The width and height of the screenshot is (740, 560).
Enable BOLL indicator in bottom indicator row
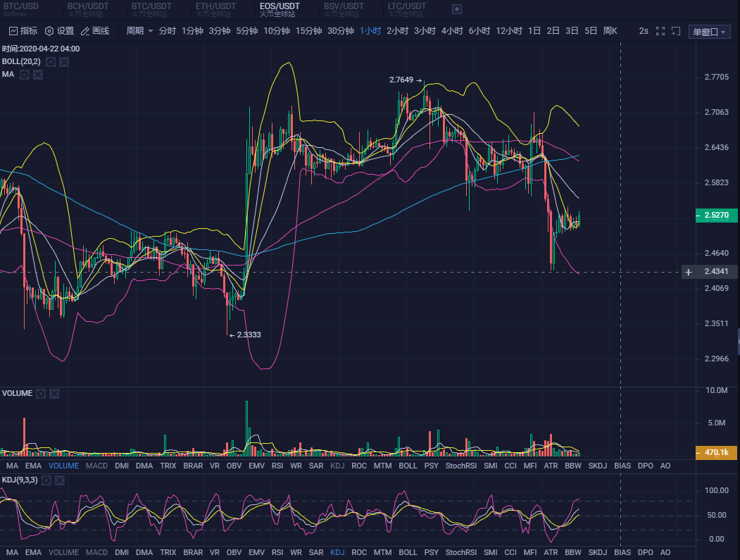point(408,552)
